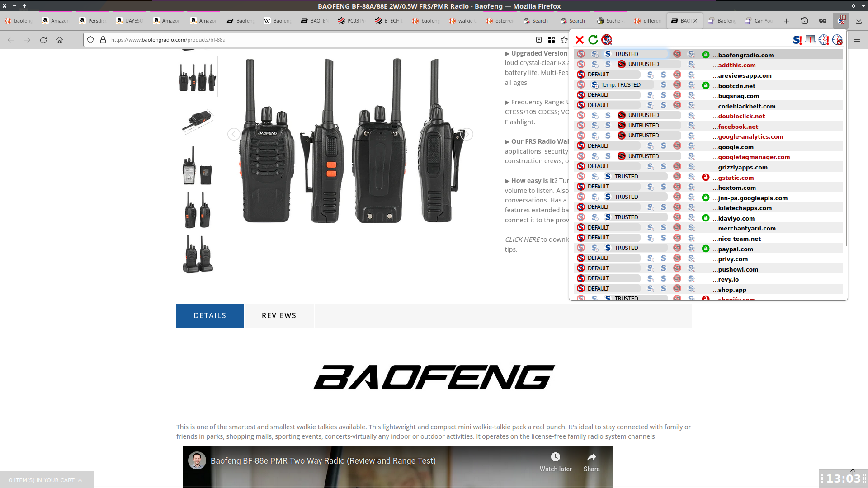Viewport: 868px width, 488px height.
Task: Switch to the REVIEWS tab
Action: 278,315
